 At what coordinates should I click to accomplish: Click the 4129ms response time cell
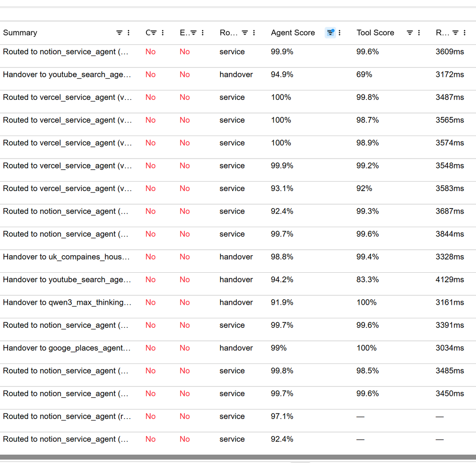coord(450,280)
